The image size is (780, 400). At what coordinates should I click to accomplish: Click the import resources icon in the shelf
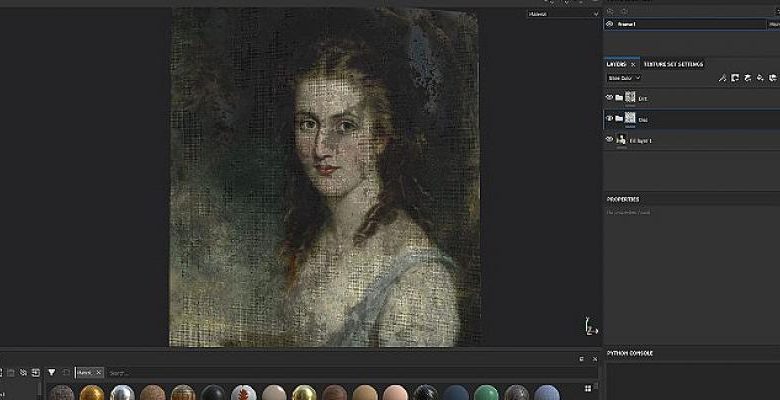[36, 373]
